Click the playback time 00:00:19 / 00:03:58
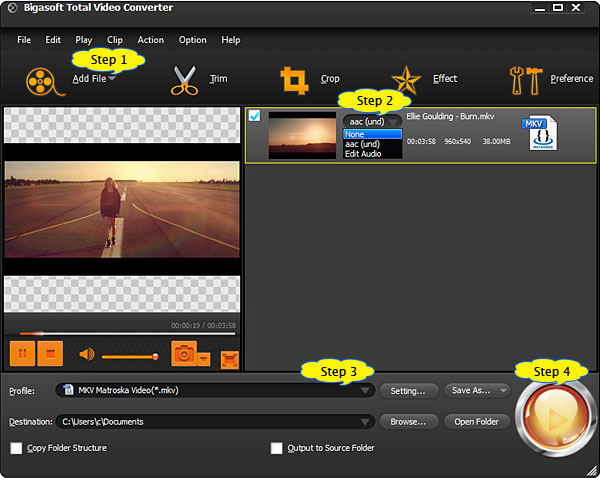 (x=204, y=325)
